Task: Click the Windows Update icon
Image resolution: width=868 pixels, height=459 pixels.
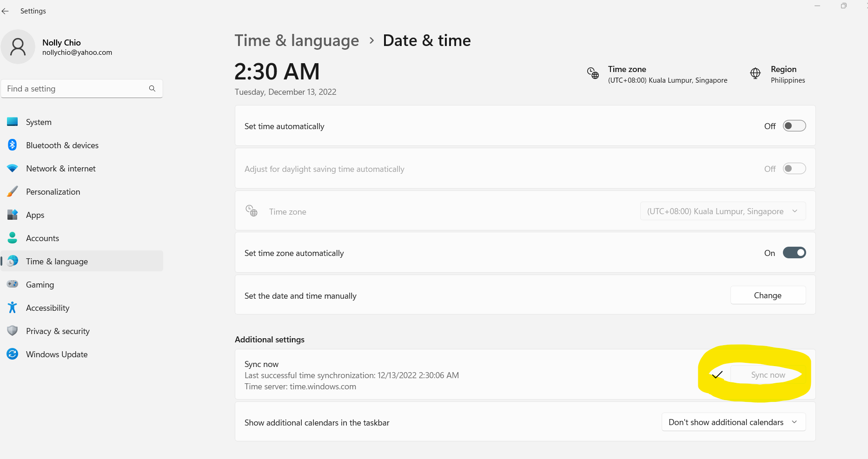Action: [13, 354]
